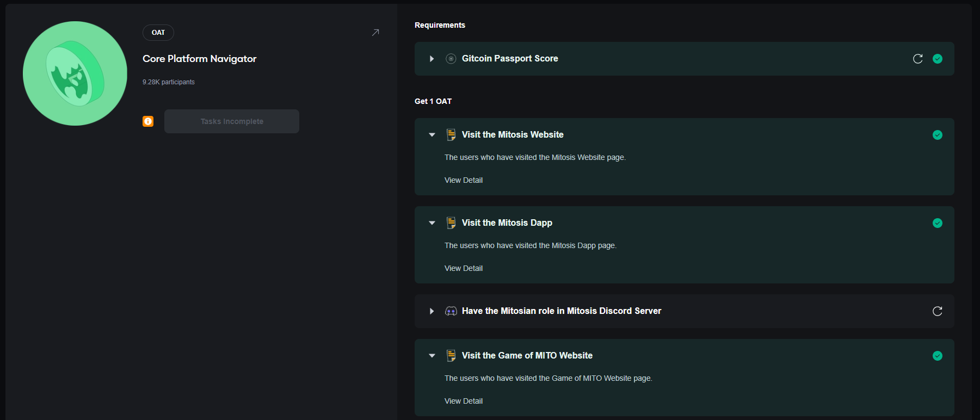Collapse the Visit the Game of MITO Website task
The width and height of the screenshot is (980, 420).
[432, 356]
